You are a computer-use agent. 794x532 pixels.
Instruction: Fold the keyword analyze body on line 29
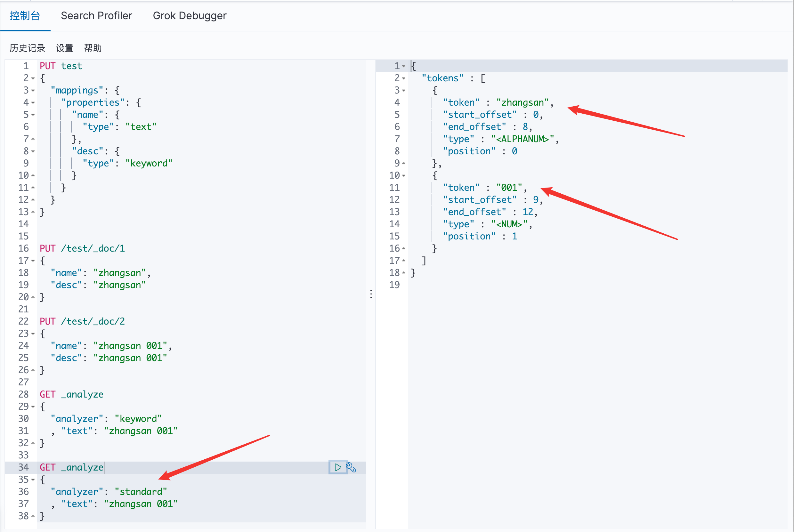[x=33, y=407]
